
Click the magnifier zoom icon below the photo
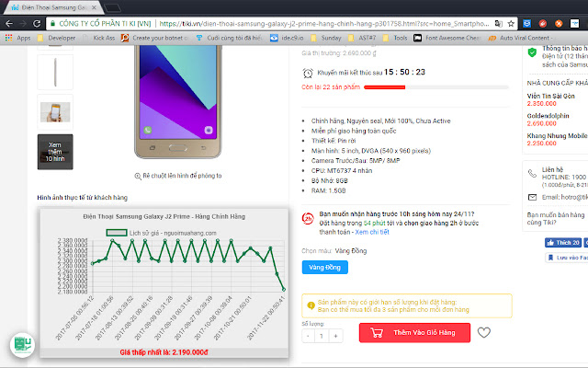click(x=138, y=176)
